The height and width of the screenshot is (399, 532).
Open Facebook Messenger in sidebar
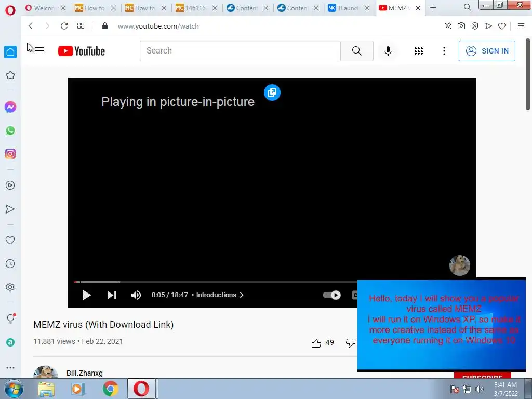click(10, 107)
